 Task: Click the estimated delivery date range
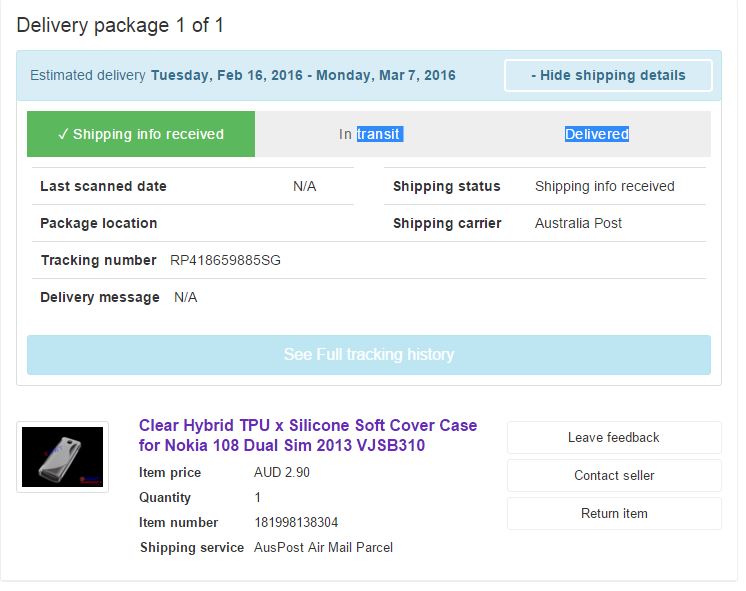click(x=303, y=75)
